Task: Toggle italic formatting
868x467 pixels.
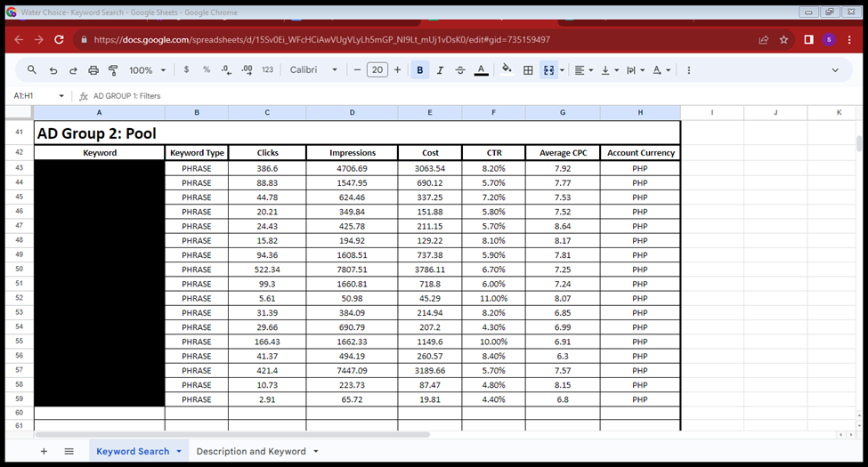Action: pyautogui.click(x=440, y=70)
